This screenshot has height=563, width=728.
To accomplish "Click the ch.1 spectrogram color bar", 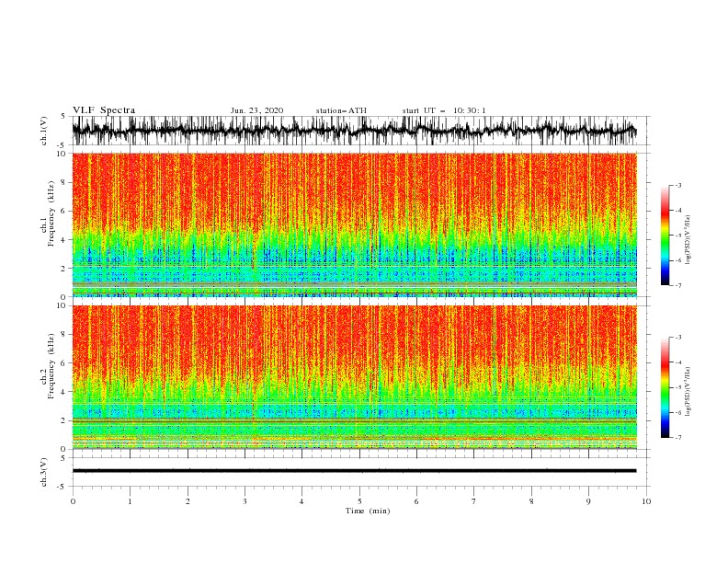I will tap(665, 235).
